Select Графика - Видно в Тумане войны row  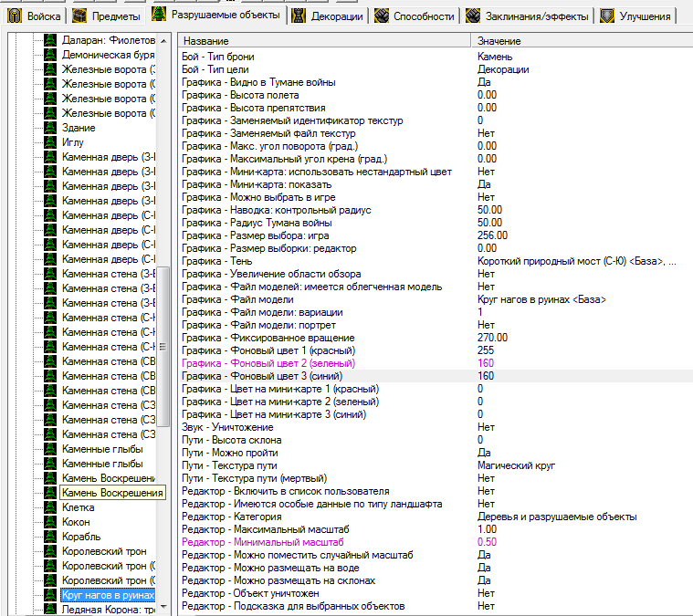point(436,82)
